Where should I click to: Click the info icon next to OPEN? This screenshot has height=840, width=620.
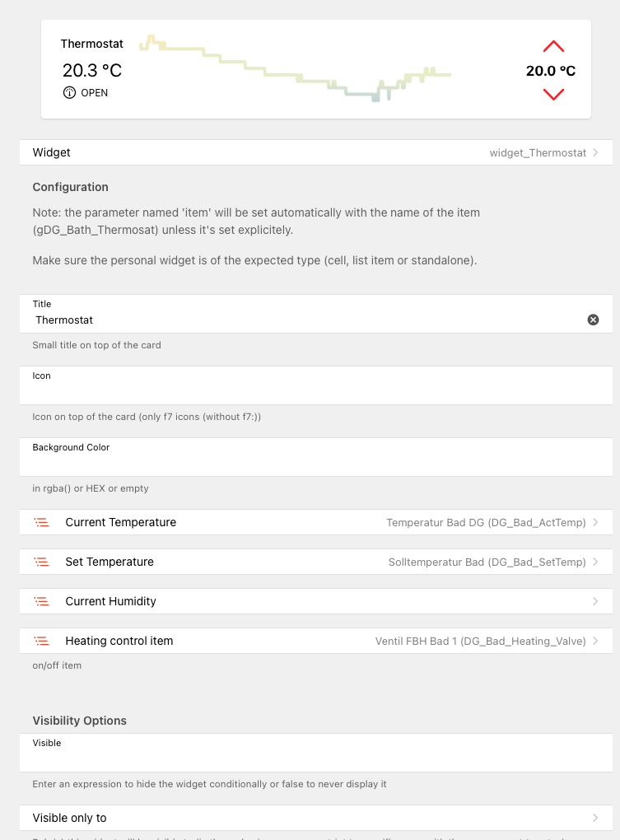(69, 92)
